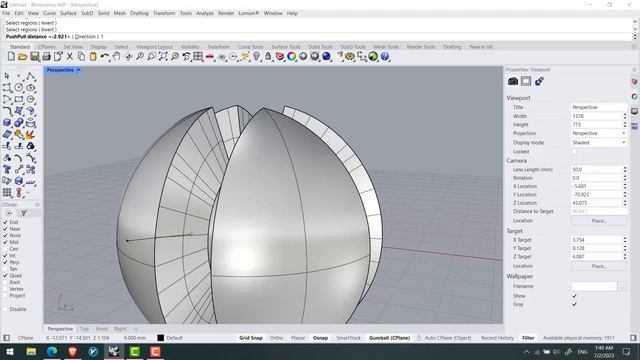The height and width of the screenshot is (360, 640).
Task: Click the grid Array tool icon
Action: (7, 193)
